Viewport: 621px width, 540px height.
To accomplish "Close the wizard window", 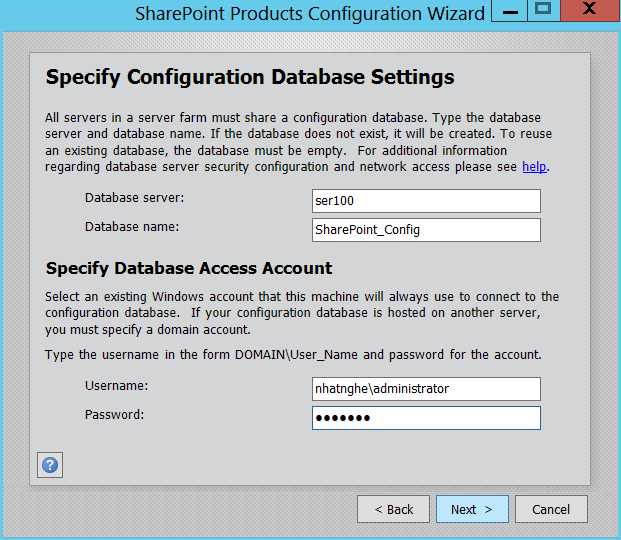I will (590, 11).
